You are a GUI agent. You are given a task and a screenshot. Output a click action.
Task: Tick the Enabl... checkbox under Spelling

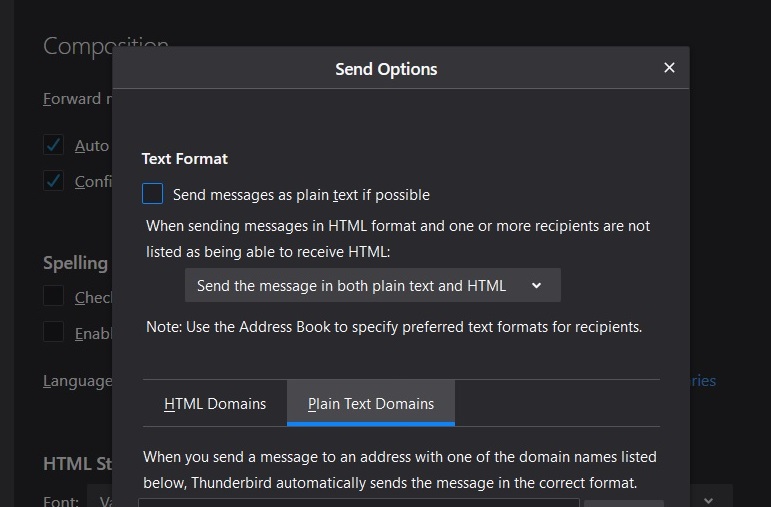53,333
